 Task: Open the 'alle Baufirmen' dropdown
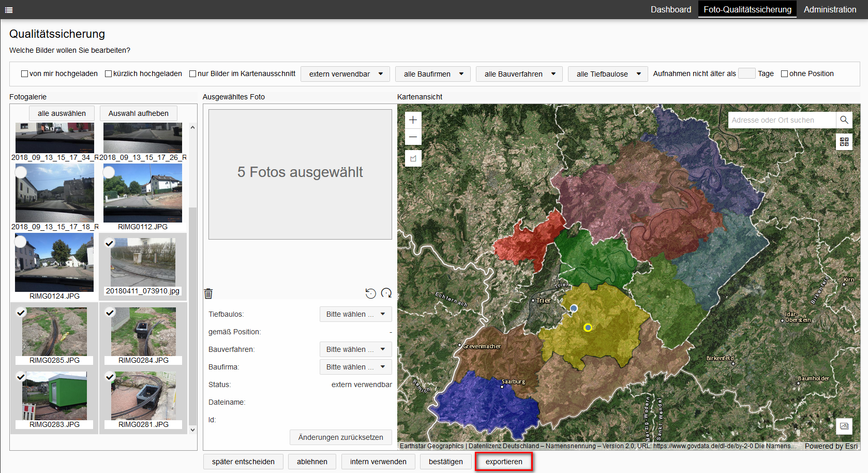(x=433, y=74)
